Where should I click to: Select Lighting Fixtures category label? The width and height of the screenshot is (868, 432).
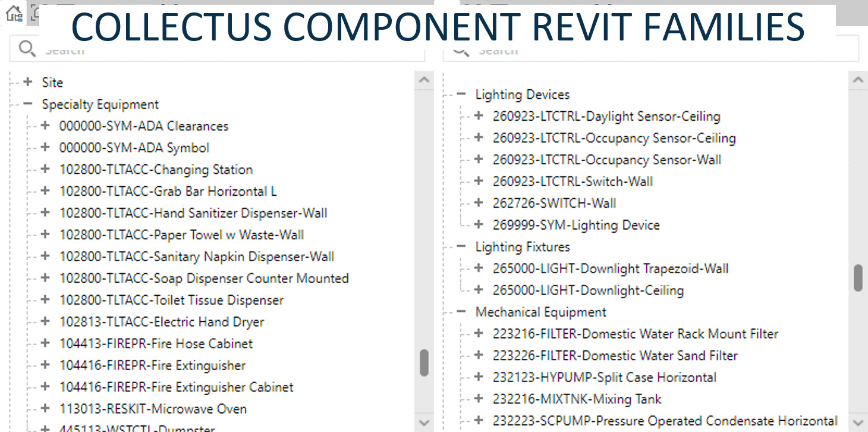click(523, 247)
